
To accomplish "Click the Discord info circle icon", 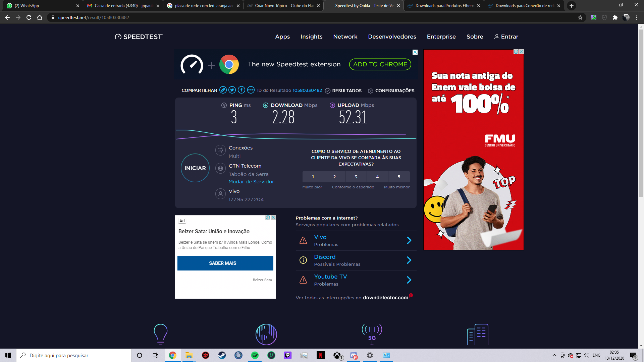I will tap(303, 260).
